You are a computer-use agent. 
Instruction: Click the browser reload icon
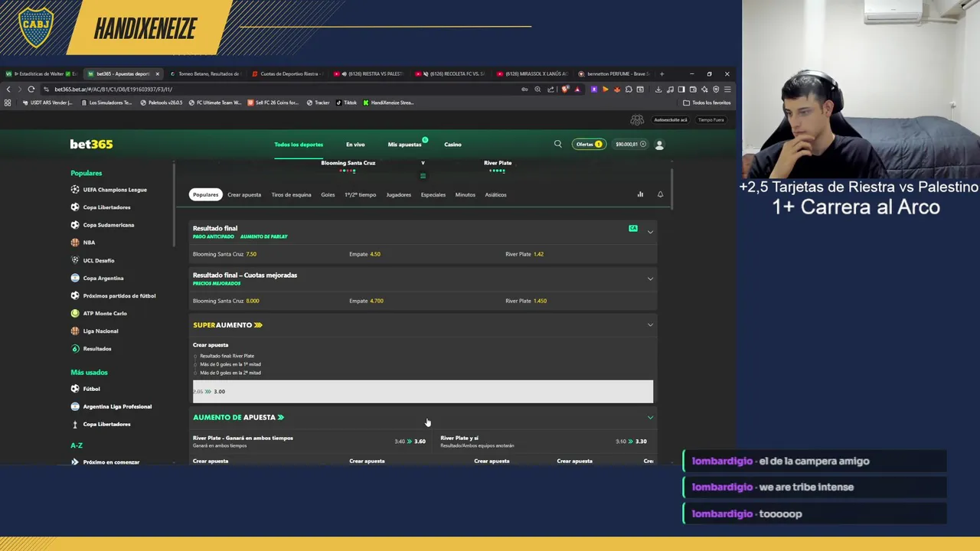point(31,89)
